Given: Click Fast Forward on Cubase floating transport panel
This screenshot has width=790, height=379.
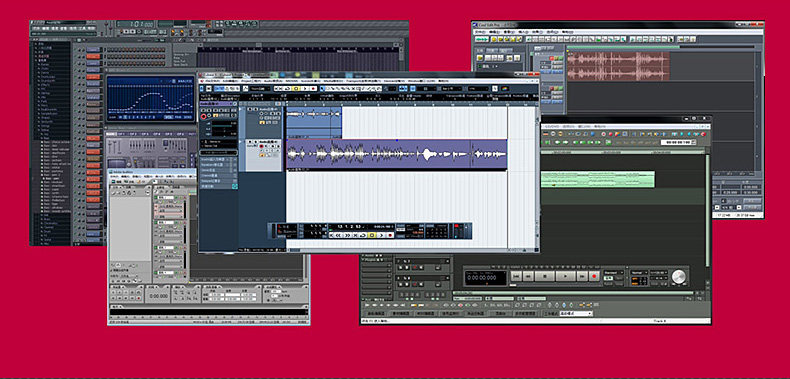Looking at the screenshot, I should (x=348, y=235).
